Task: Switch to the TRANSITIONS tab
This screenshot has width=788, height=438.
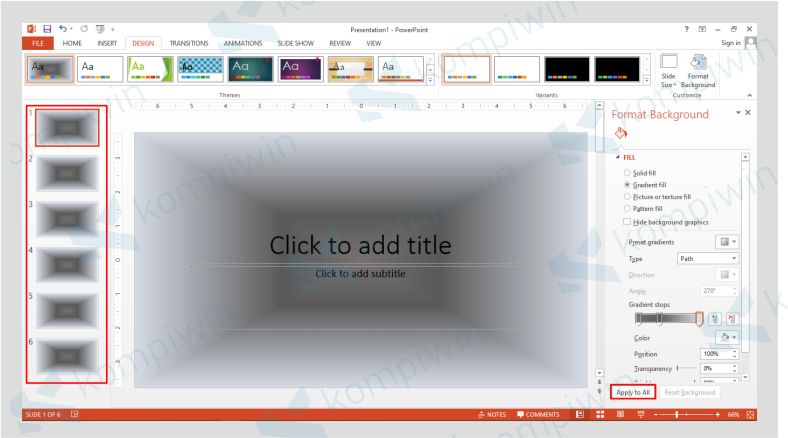Action: 188,43
